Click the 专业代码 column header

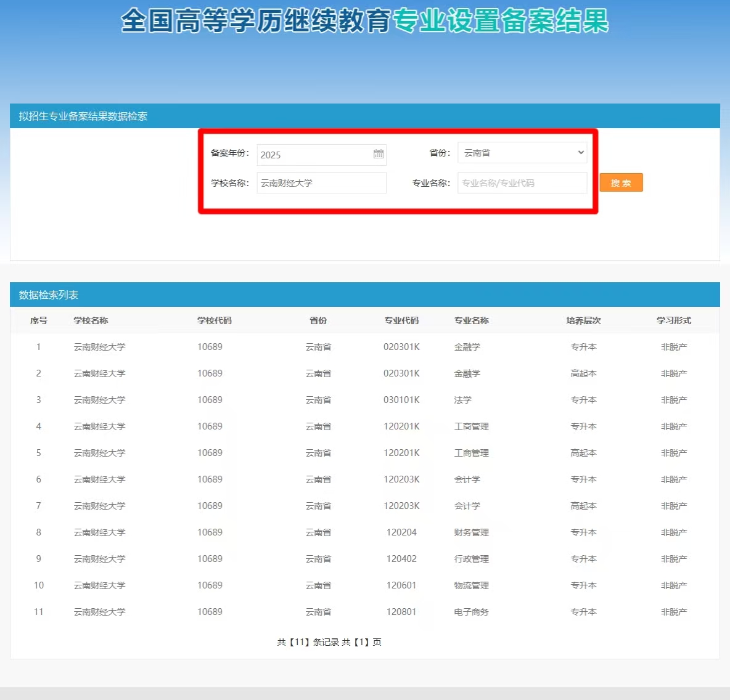click(x=402, y=320)
